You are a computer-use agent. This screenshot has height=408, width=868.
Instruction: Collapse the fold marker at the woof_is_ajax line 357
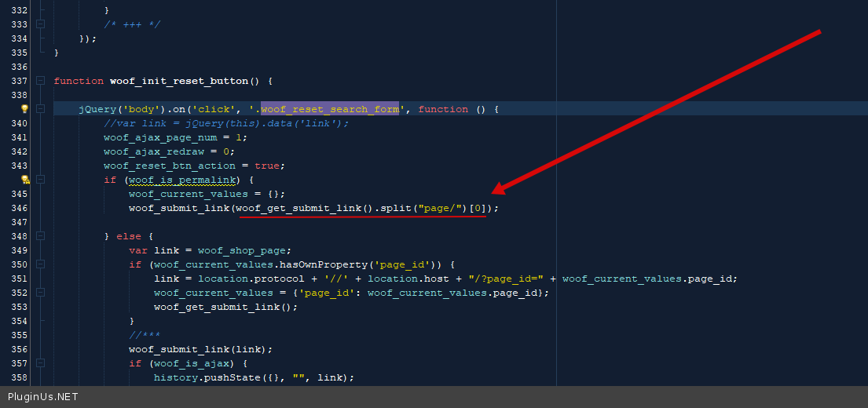click(x=40, y=363)
